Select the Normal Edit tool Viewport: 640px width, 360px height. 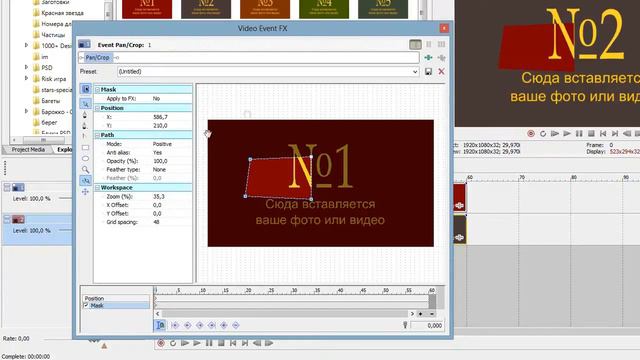tap(85, 104)
